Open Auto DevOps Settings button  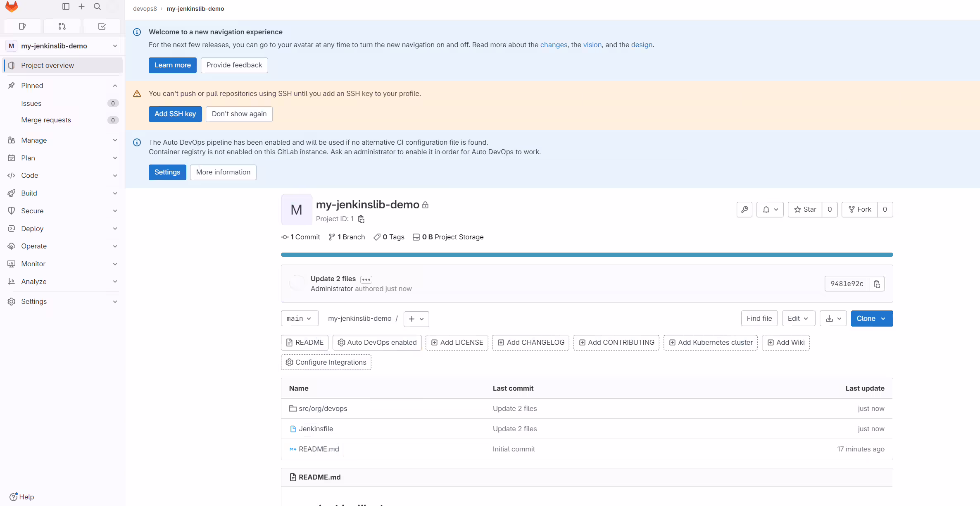point(167,172)
